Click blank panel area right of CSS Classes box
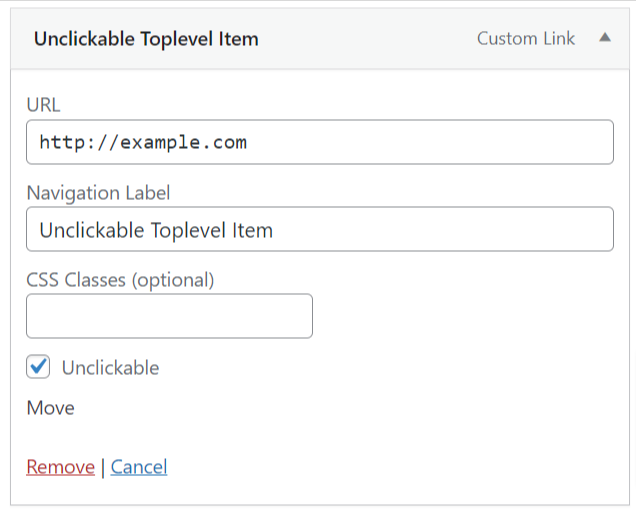636x513 pixels. [460, 316]
